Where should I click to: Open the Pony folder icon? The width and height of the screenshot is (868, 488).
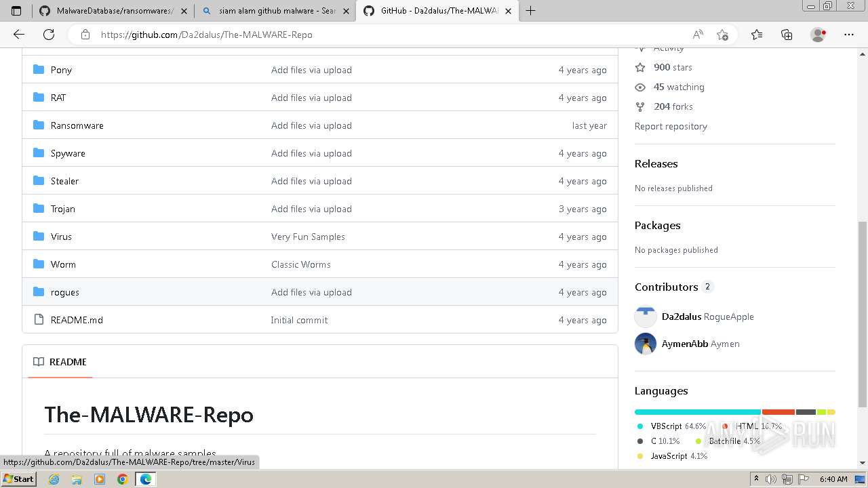point(39,70)
